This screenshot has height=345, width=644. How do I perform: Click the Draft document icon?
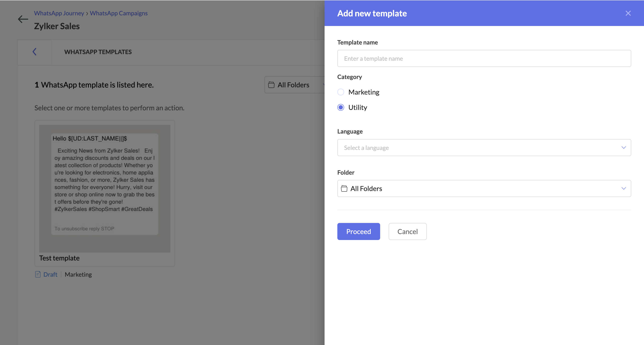coord(38,275)
